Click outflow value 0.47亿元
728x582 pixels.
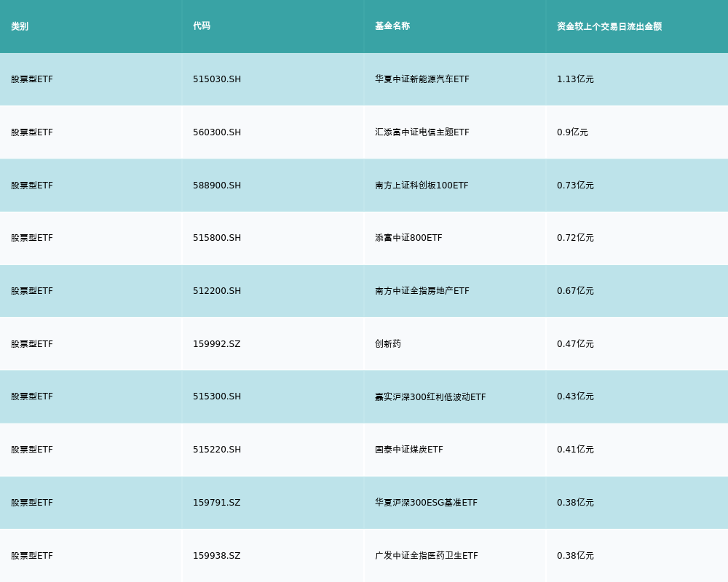click(575, 344)
